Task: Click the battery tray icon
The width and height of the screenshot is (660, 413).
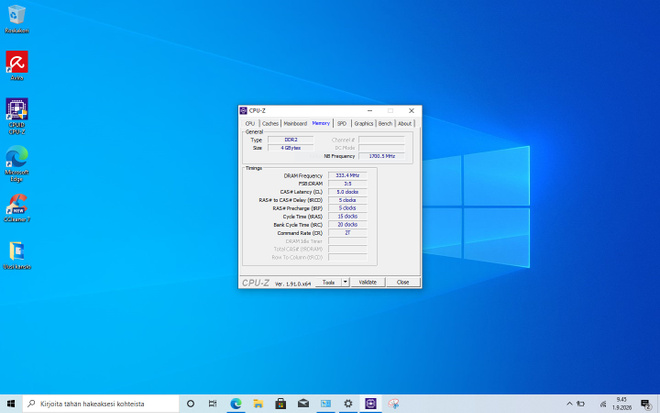Action: (x=581, y=404)
